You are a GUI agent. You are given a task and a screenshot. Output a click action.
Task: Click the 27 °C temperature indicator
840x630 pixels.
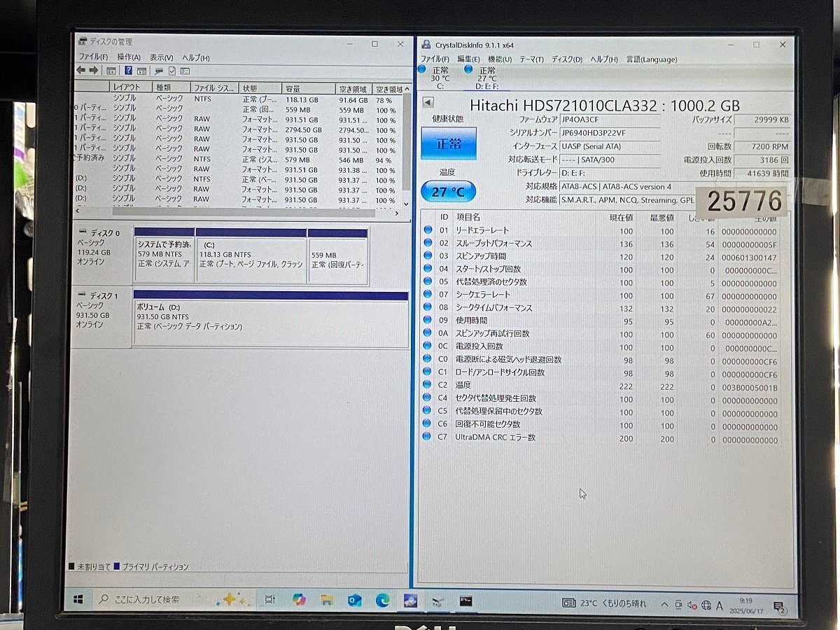pos(448,191)
